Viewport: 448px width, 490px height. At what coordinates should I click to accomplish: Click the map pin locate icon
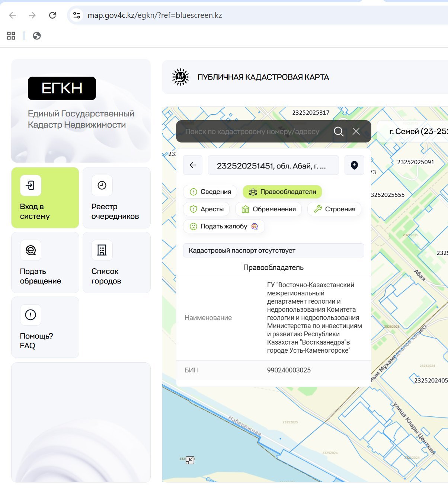(354, 165)
